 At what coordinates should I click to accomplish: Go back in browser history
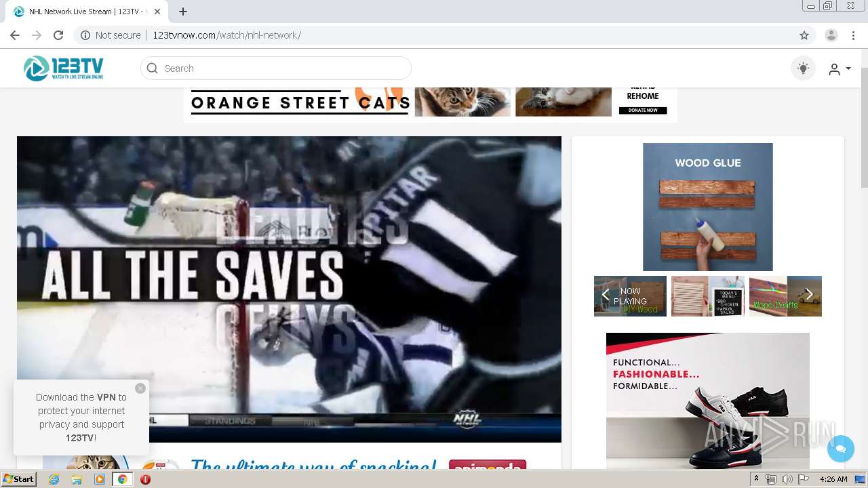click(15, 35)
